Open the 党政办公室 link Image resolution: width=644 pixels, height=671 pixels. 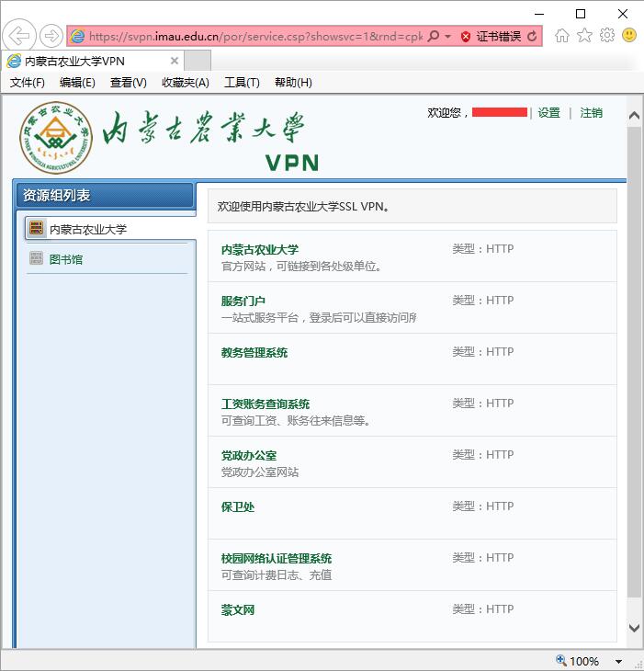click(x=248, y=455)
